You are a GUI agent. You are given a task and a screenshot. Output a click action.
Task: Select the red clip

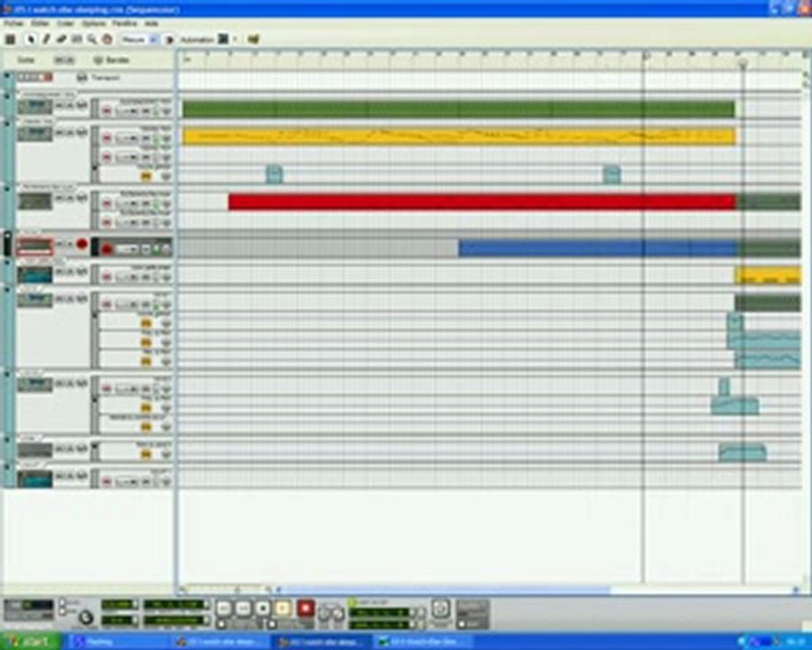tap(482, 201)
